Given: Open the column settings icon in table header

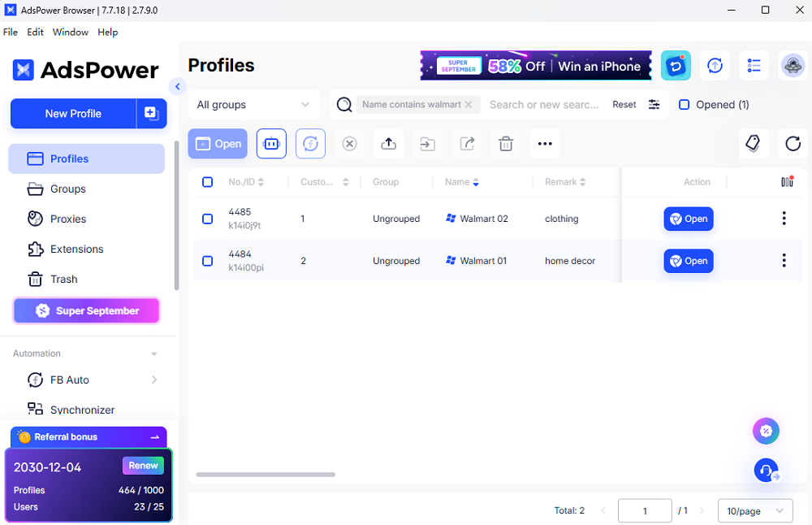Looking at the screenshot, I should click(787, 182).
